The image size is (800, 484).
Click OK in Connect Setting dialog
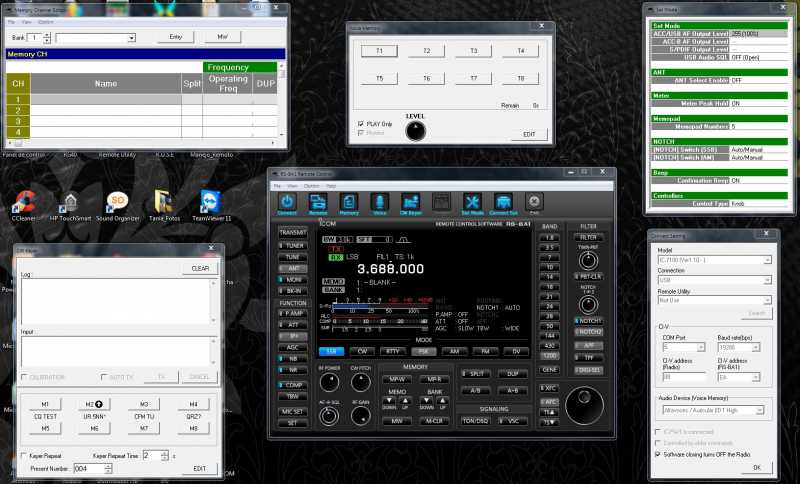757,467
